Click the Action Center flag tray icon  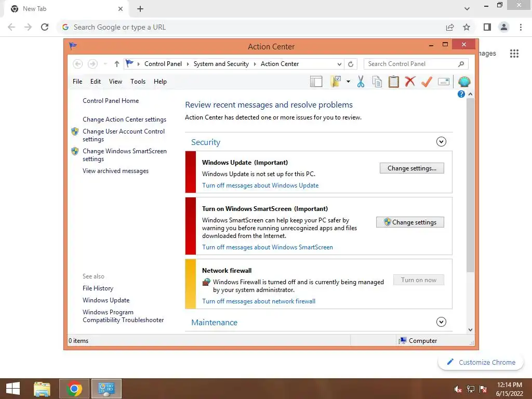pos(483,389)
